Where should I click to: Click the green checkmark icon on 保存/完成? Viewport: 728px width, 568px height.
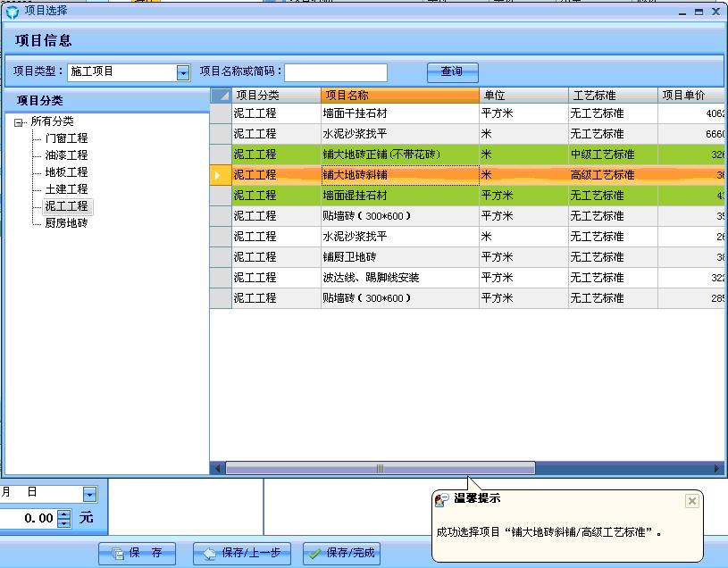pyautogui.click(x=315, y=554)
